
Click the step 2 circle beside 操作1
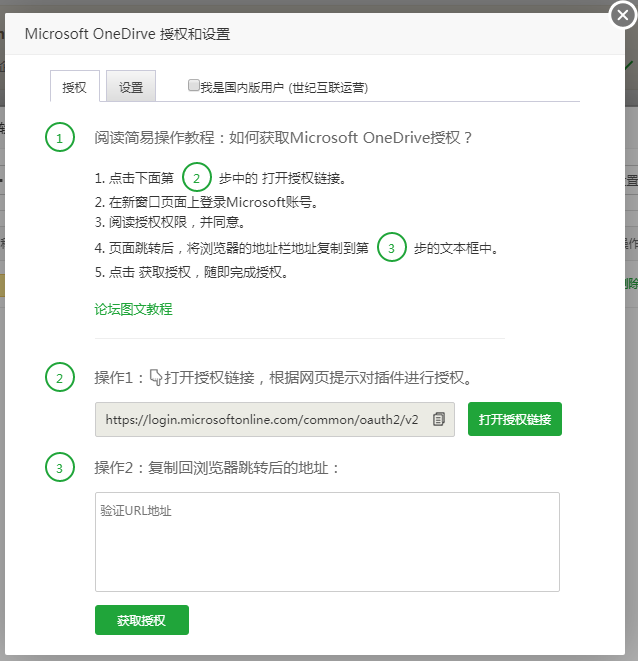point(60,378)
